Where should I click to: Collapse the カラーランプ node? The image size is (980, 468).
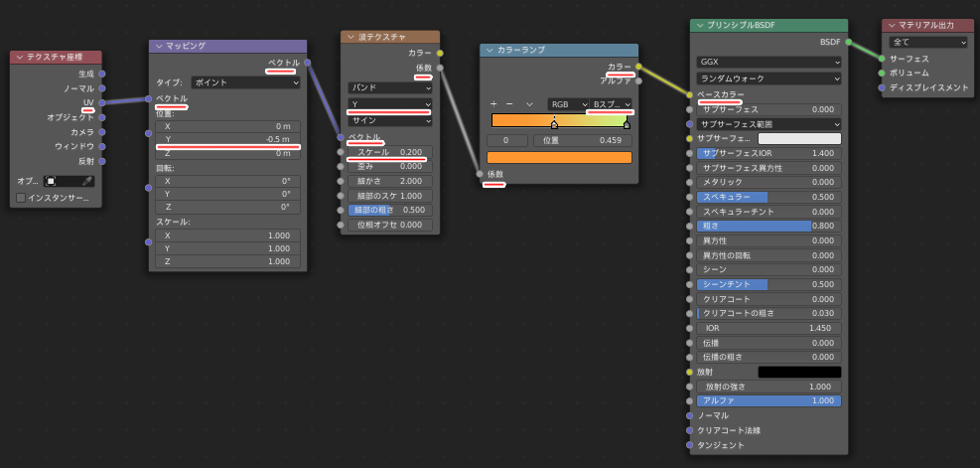pos(490,50)
